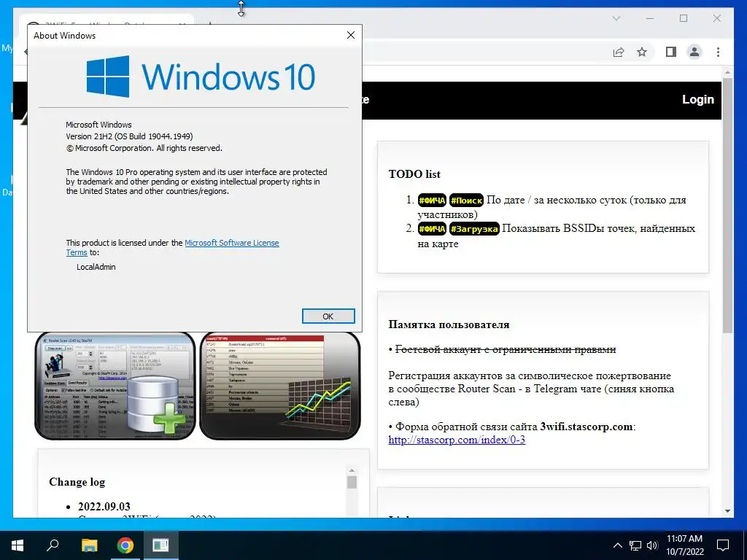Open the Chrome side panel icon
Image resolution: width=747 pixels, height=560 pixels.
click(671, 52)
